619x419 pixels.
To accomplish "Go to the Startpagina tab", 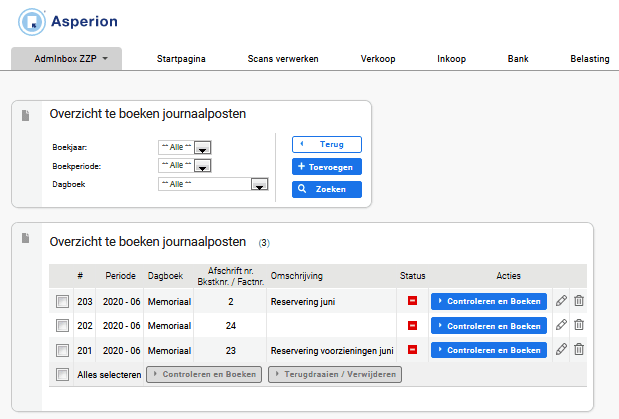I will [x=181, y=59].
